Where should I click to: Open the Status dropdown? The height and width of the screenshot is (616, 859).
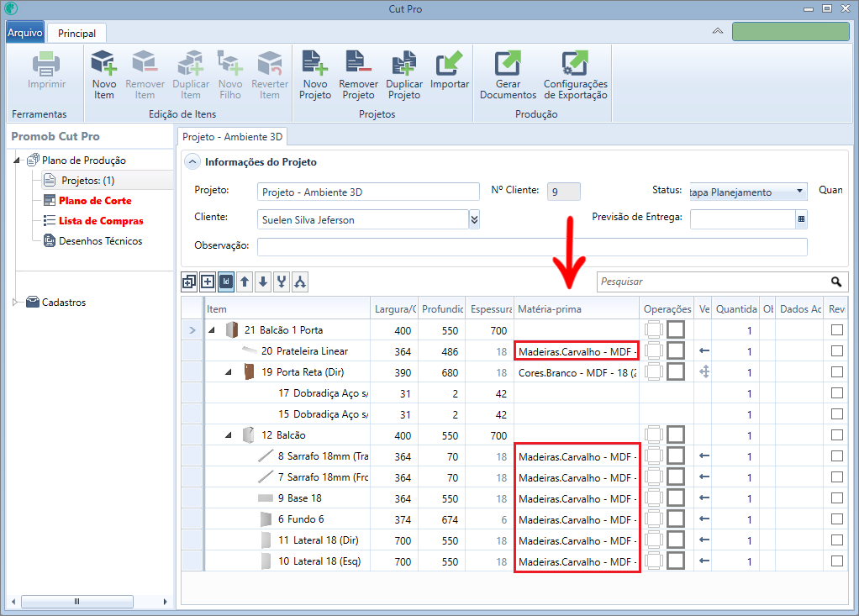799,191
